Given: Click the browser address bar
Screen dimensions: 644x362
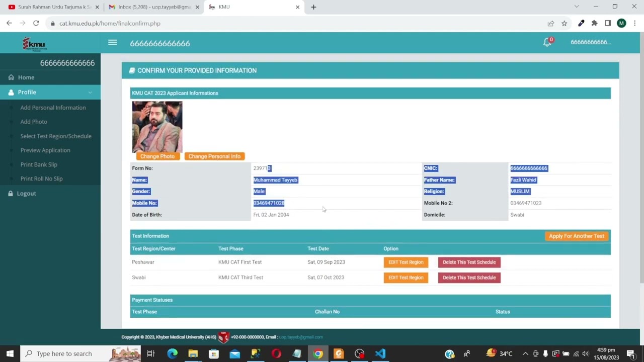Looking at the screenshot, I should (297, 23).
